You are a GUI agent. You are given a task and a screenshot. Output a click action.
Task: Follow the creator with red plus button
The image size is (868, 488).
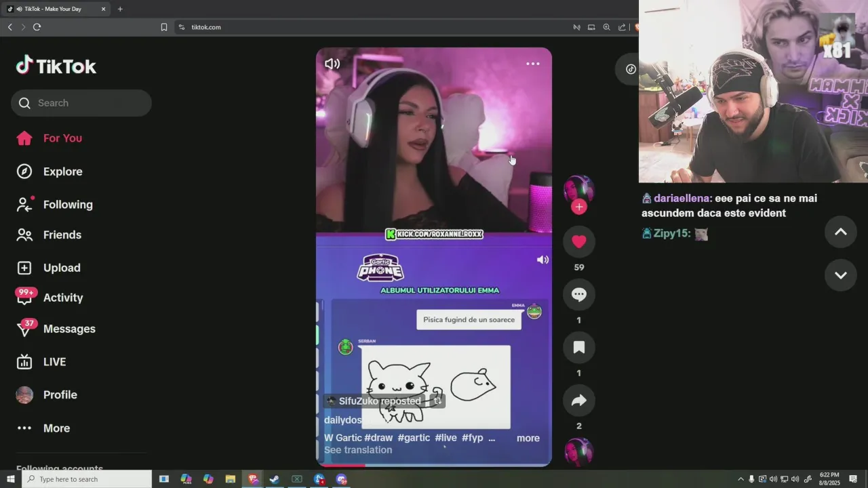(578, 207)
